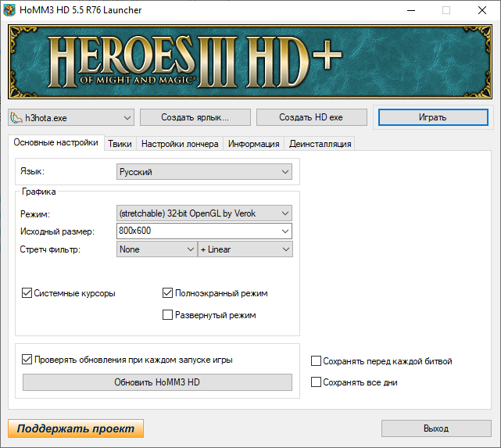Screen dimensions: 501x448
Task: Click the HoMM3 launcher app icon in title bar
Action: (x=9, y=10)
